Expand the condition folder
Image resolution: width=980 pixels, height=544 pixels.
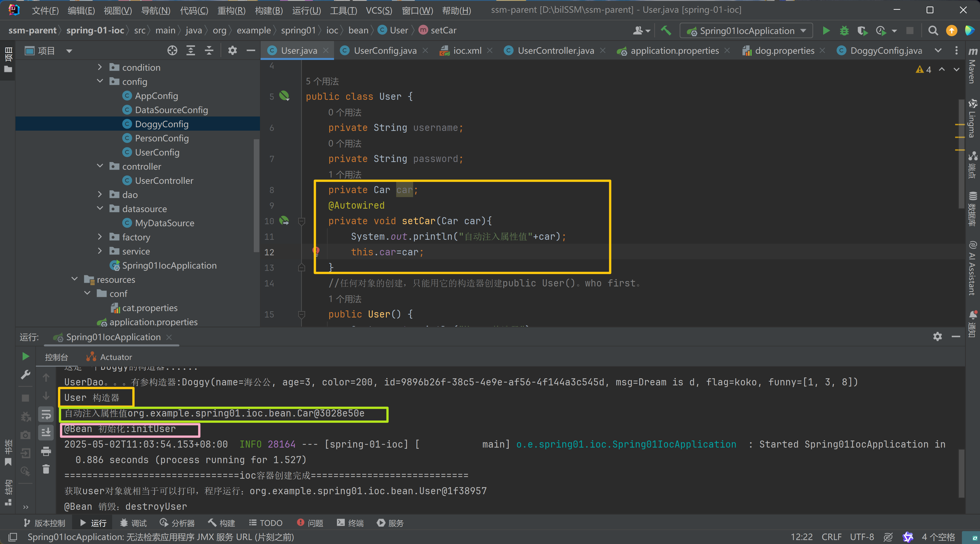coord(100,67)
